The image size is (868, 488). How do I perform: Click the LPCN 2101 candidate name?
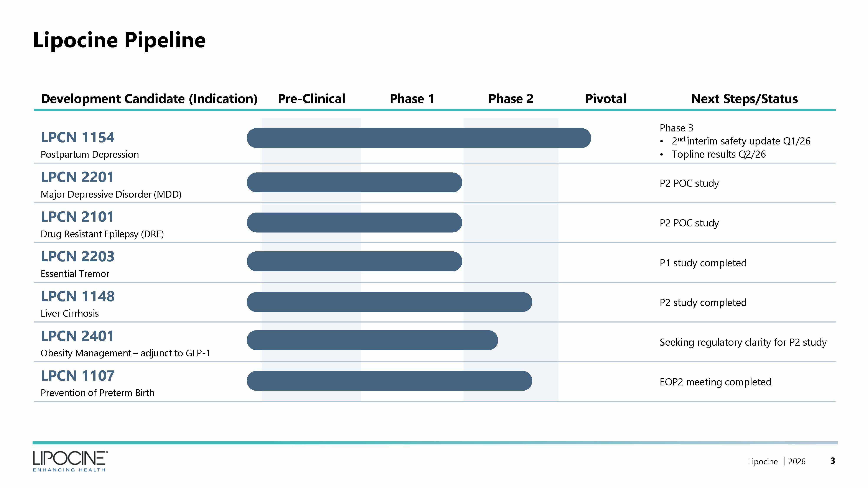[x=77, y=217]
